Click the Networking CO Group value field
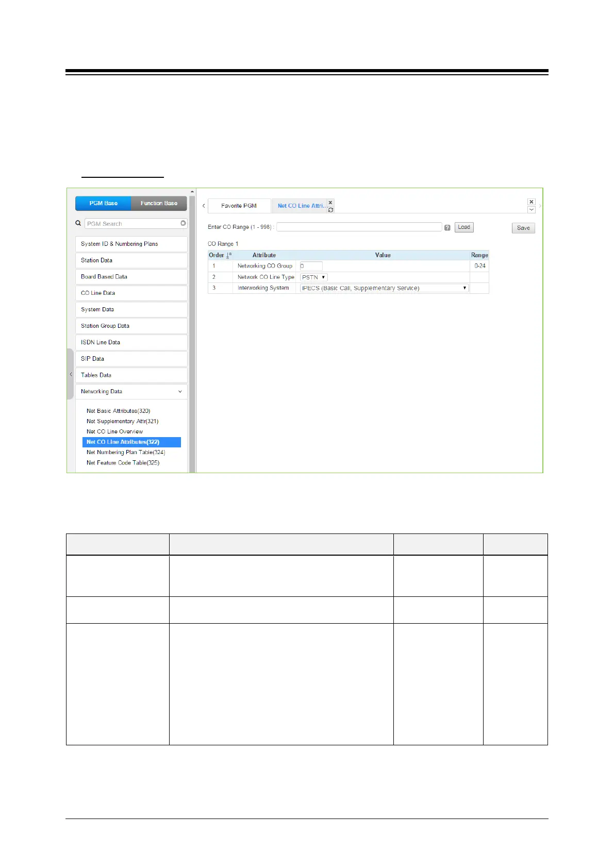614x868 pixels. [x=311, y=266]
